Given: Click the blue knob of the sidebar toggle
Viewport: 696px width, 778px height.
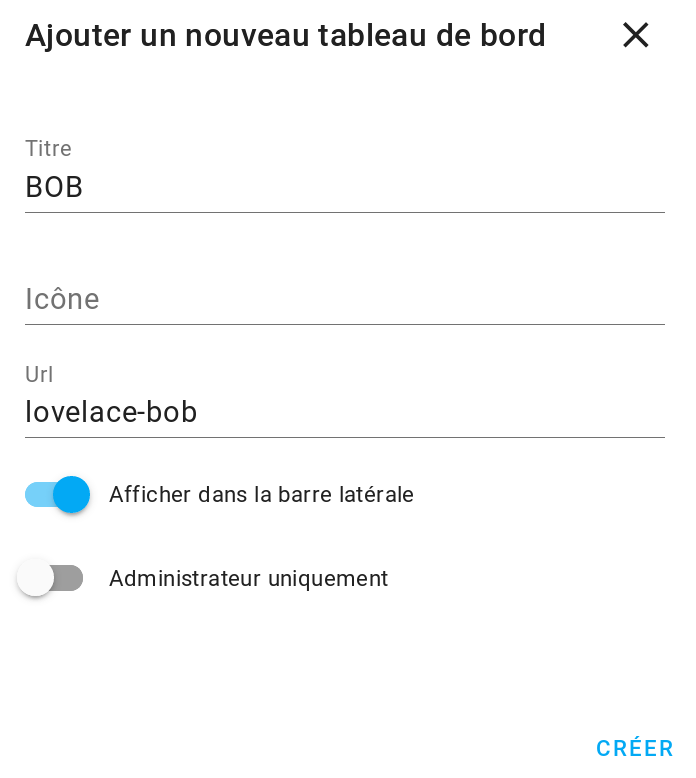Looking at the screenshot, I should coord(71,494).
